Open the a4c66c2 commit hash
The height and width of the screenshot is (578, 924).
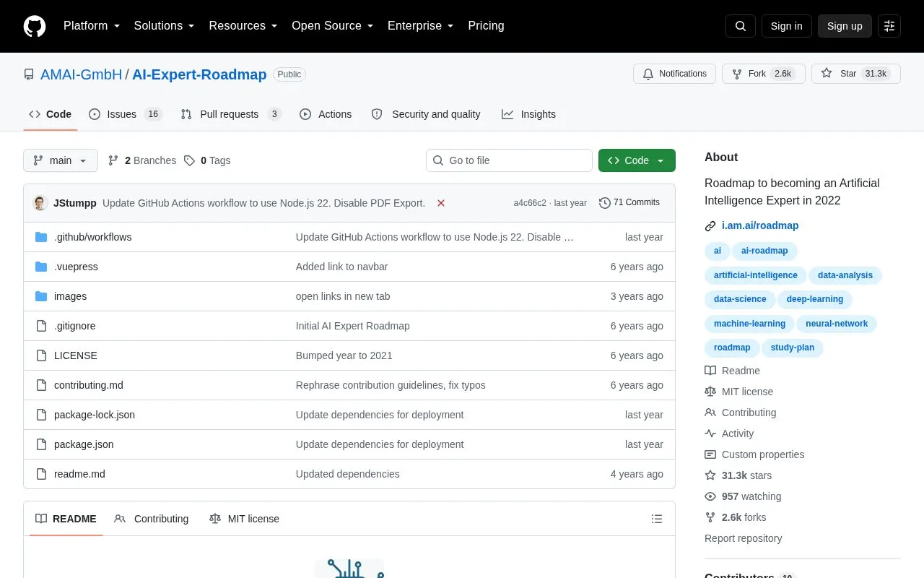point(530,203)
